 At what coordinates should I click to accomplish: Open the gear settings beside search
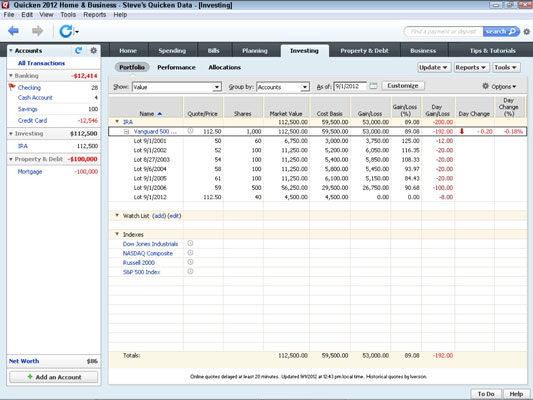(527, 32)
